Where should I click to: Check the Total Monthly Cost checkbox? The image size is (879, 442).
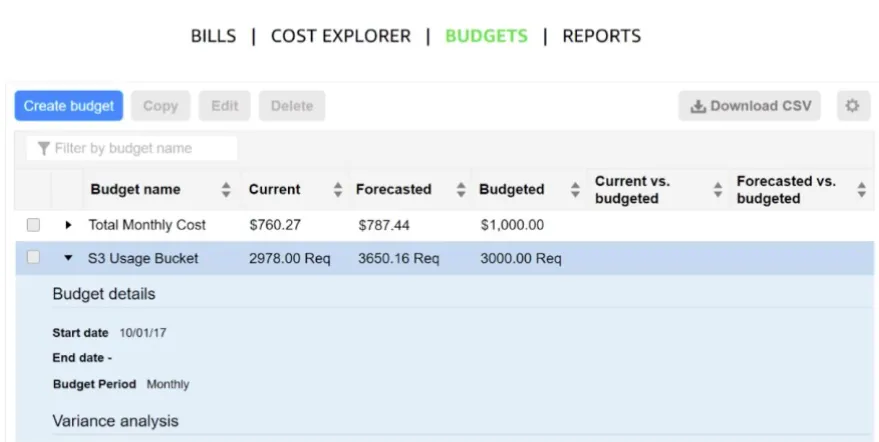point(34,225)
